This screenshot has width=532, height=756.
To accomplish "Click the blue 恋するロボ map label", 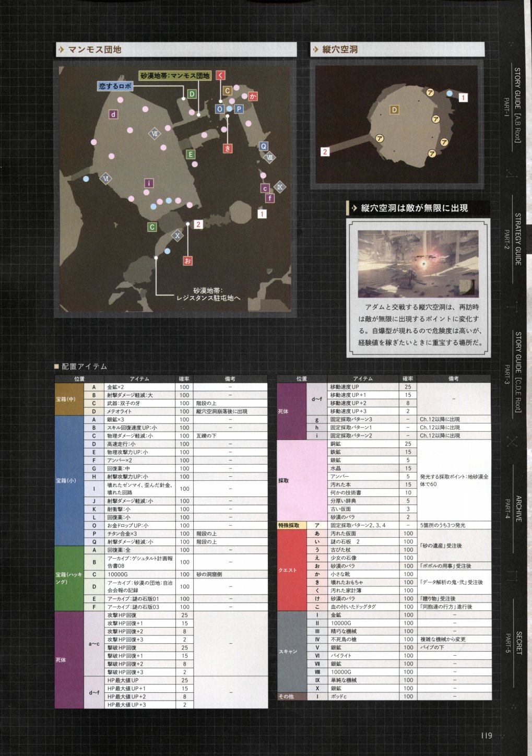I will [x=115, y=86].
